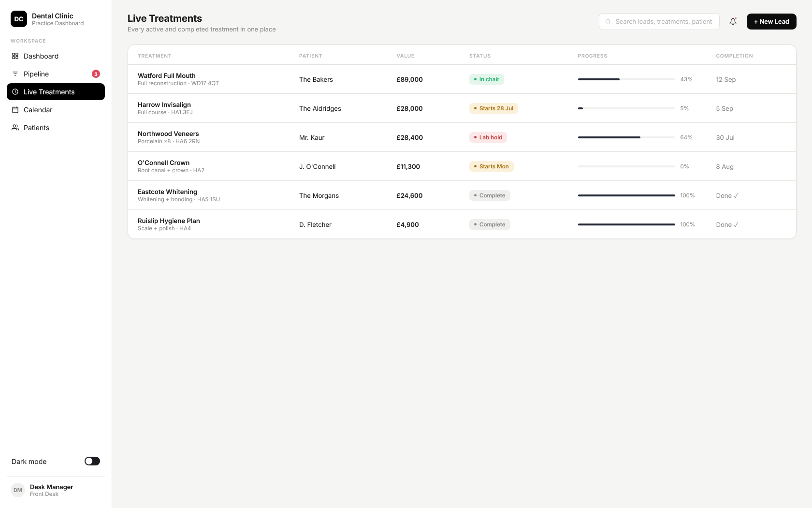Click the Live Treatments clock icon

point(15,92)
